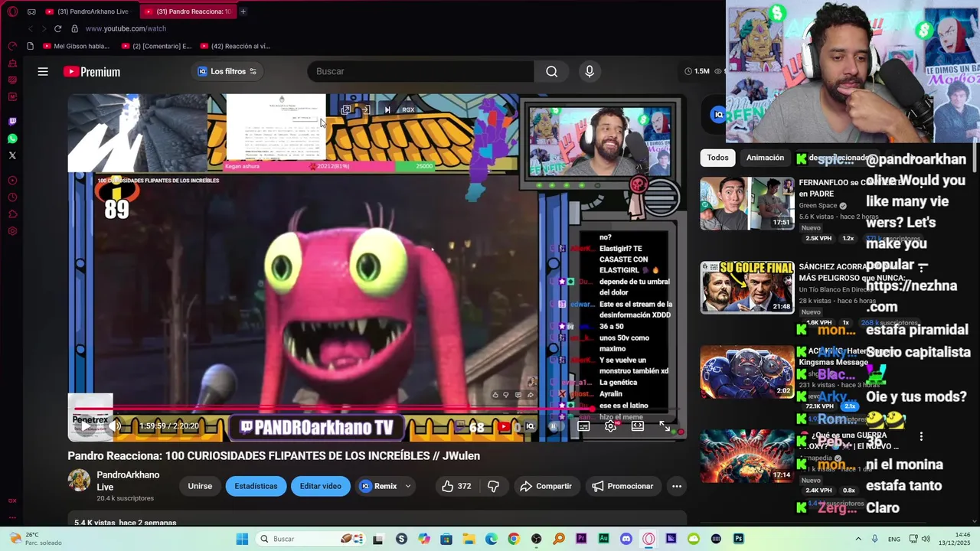Open WhatsApp in Opera sidebar
Image resolution: width=980 pixels, height=551 pixels.
tap(12, 139)
